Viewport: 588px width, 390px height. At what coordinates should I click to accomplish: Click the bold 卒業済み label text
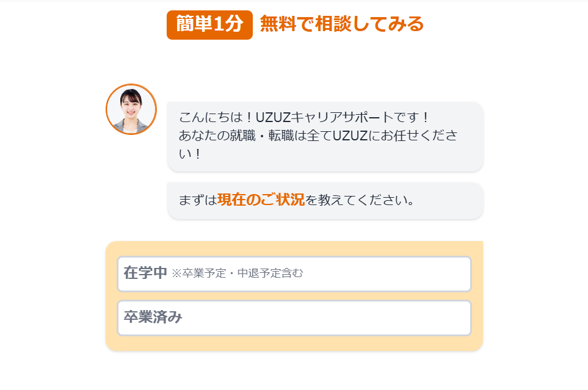coord(153,317)
